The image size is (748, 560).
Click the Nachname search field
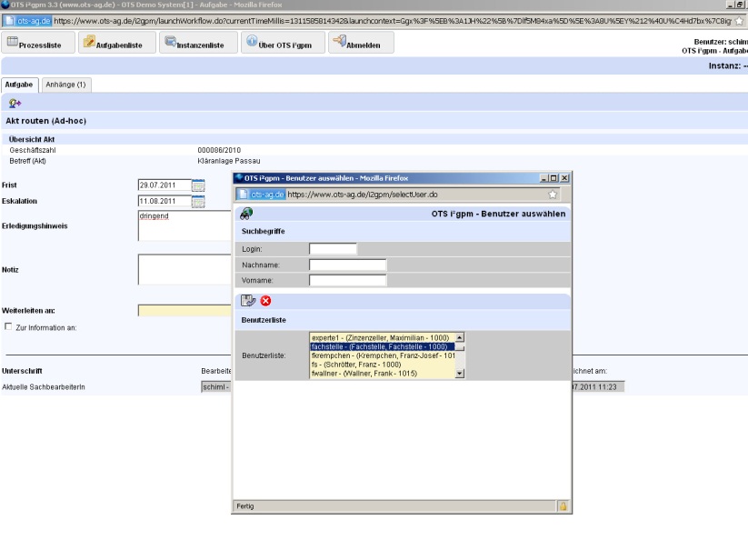click(347, 265)
